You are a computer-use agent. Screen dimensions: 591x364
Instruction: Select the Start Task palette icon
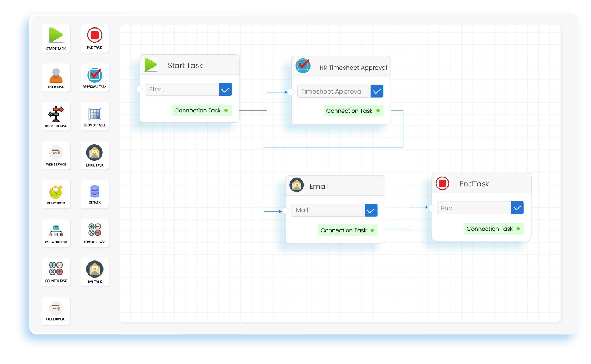pos(56,36)
